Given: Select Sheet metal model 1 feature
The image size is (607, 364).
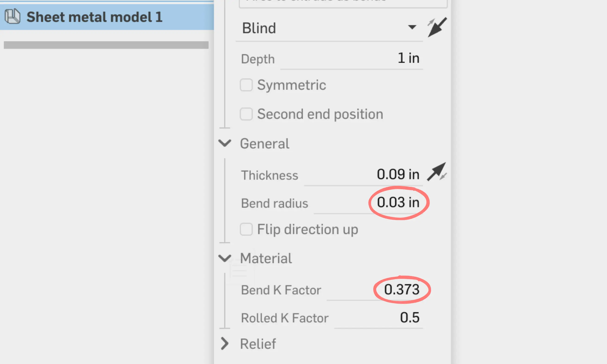Looking at the screenshot, I should tap(107, 17).
